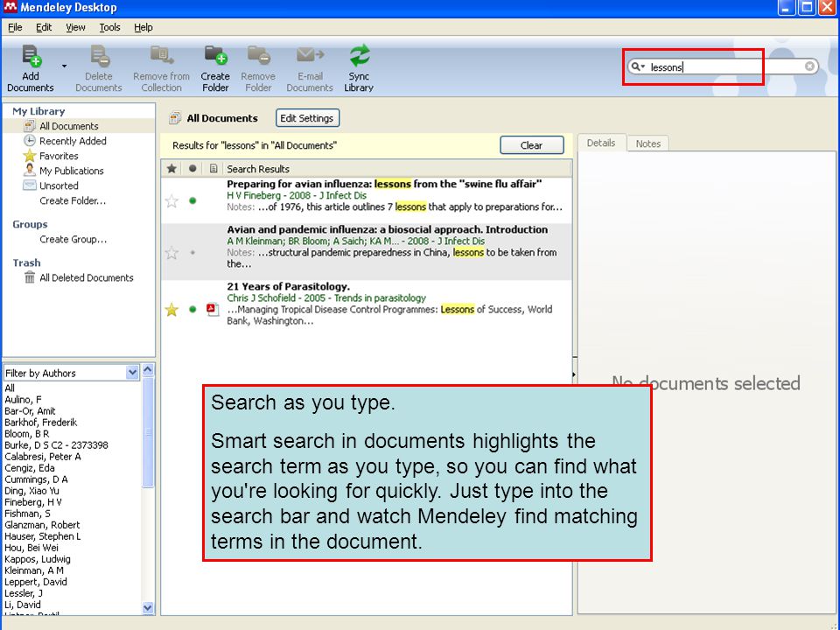Select "Preparing for avian influenza" result title
Image resolution: width=840 pixels, height=630 pixels.
point(384,184)
